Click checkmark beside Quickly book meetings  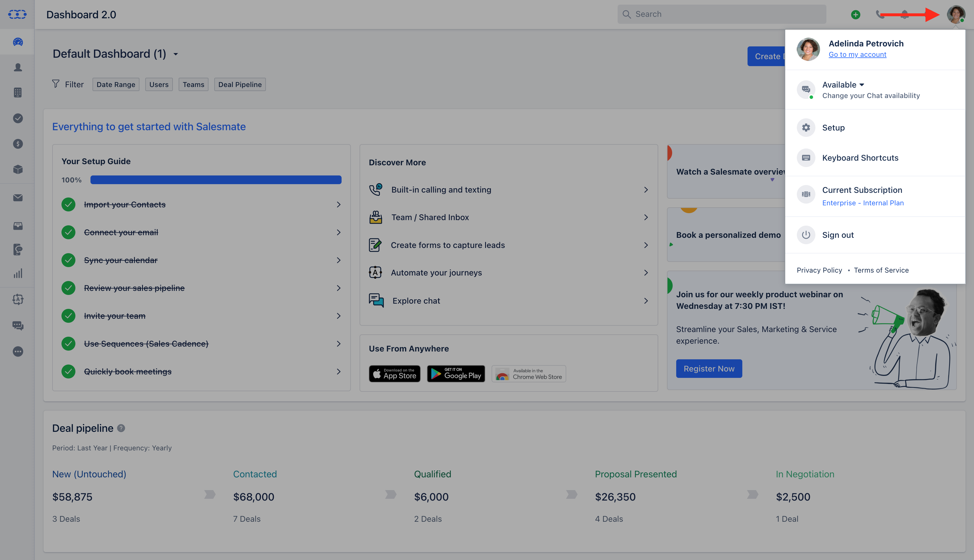pyautogui.click(x=68, y=371)
